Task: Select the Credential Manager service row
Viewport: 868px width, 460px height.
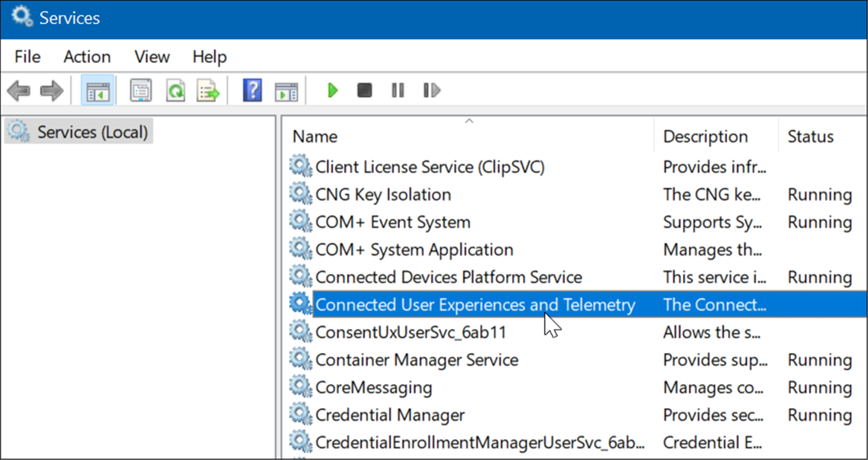Action: pyautogui.click(x=390, y=415)
